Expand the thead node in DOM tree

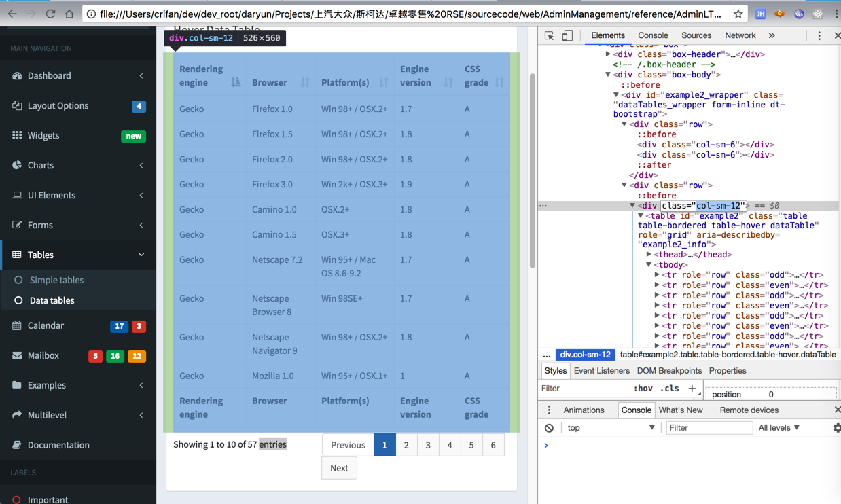coord(649,255)
